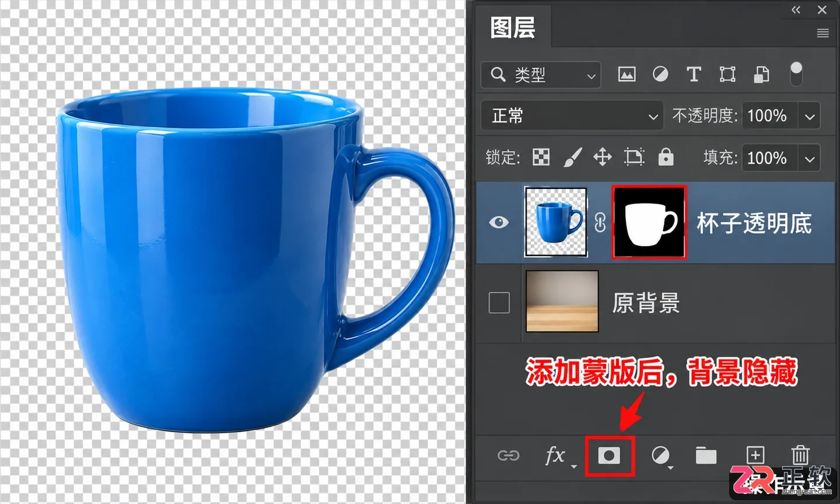
Task: Filter for shape layers icon
Action: (x=727, y=74)
